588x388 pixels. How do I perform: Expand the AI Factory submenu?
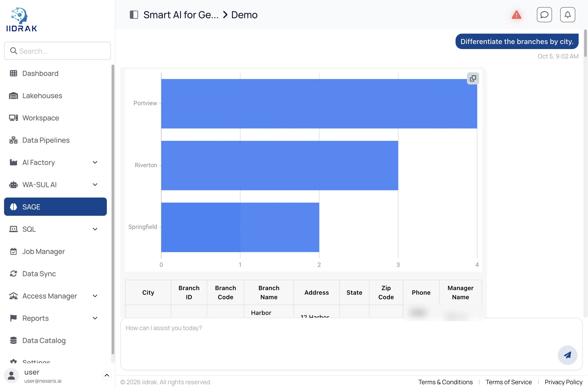[95, 162]
